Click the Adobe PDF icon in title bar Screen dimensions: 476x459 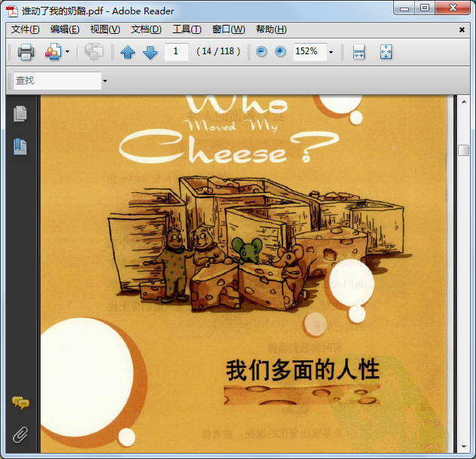tap(12, 11)
